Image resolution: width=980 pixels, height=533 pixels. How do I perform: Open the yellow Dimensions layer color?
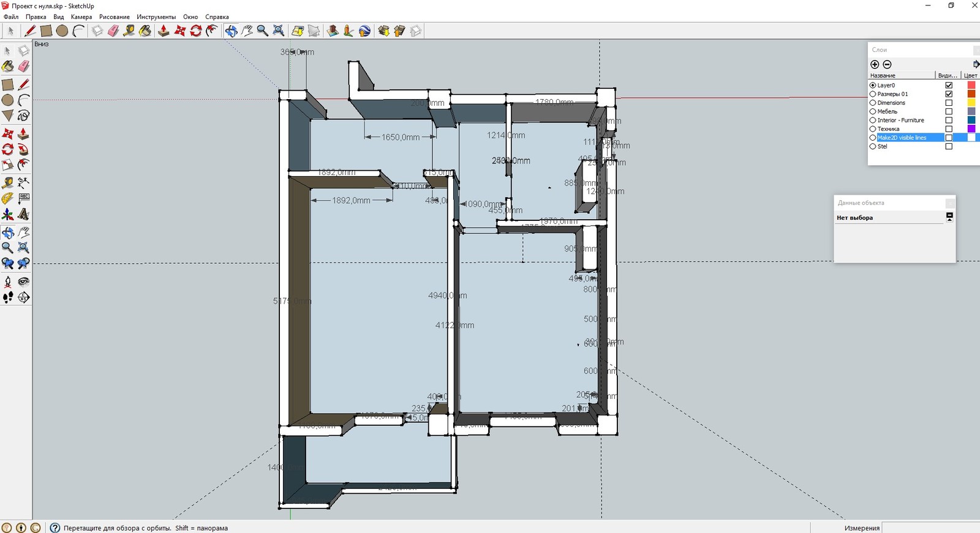tap(971, 103)
